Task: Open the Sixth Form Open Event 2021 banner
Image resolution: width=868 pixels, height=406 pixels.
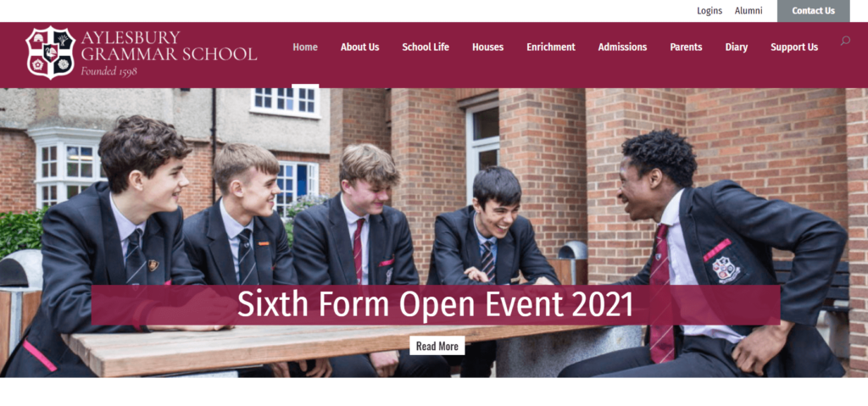Action: tap(436, 304)
